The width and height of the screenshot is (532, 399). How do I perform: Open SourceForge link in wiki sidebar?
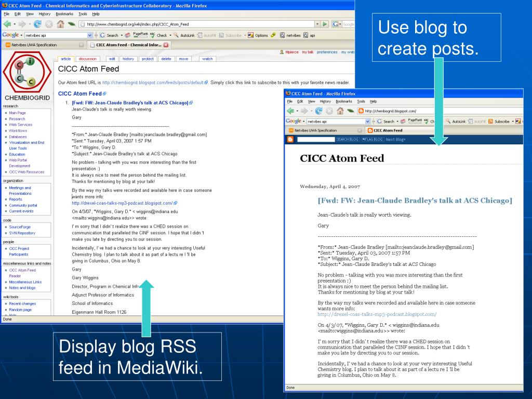(x=20, y=227)
